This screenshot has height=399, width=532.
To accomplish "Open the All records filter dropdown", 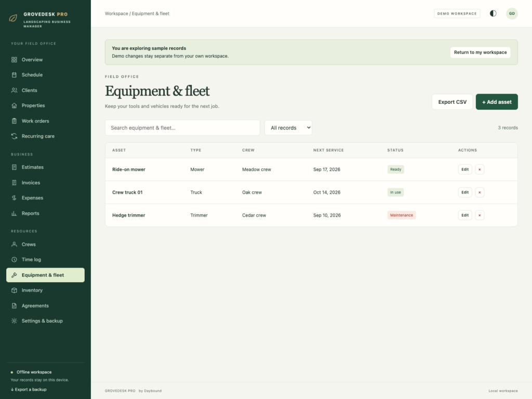I will tap(288, 128).
